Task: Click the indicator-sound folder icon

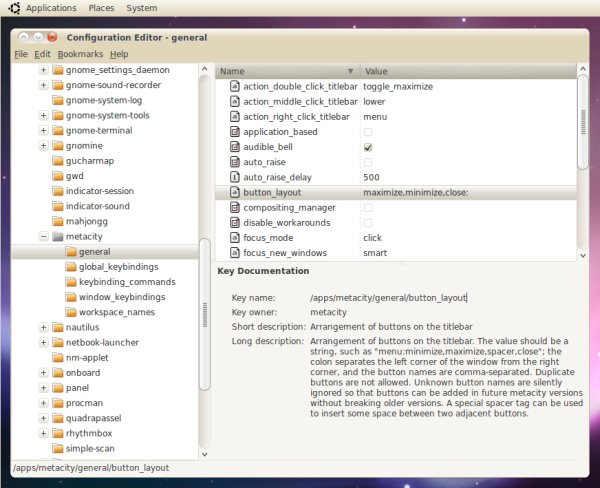Action: coord(58,206)
